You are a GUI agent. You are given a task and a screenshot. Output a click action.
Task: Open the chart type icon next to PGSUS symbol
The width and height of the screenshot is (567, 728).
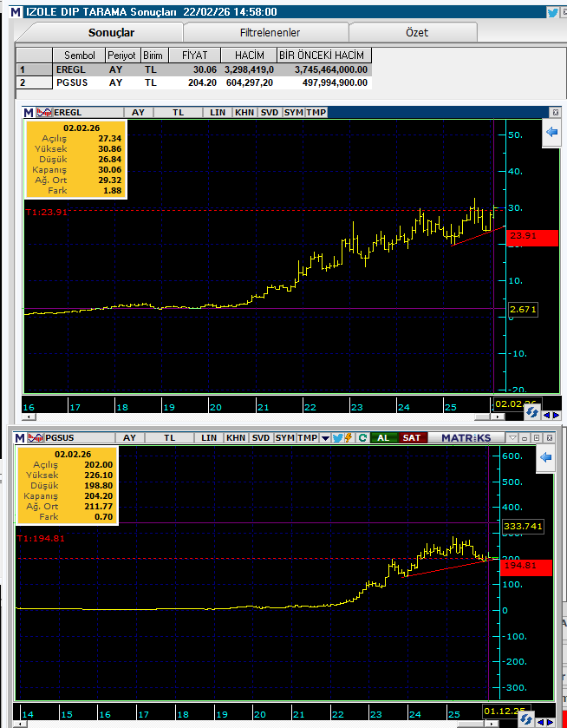point(36,438)
